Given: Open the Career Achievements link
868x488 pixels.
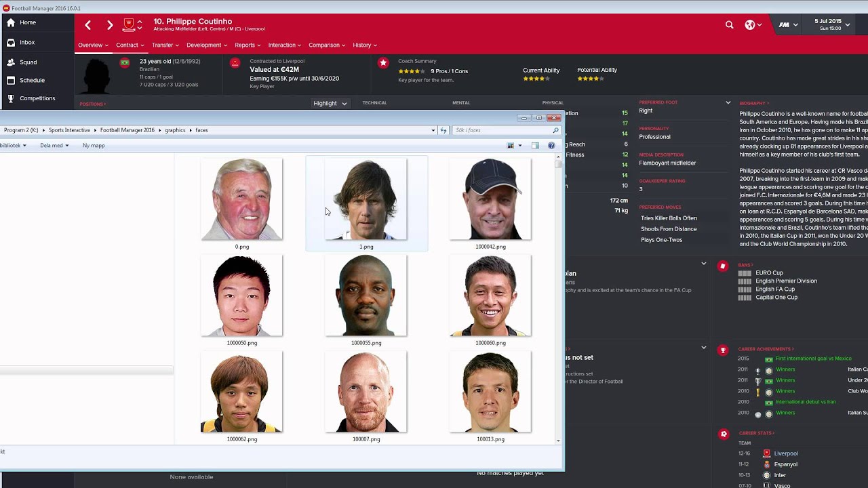Looking at the screenshot, I should click(766, 349).
